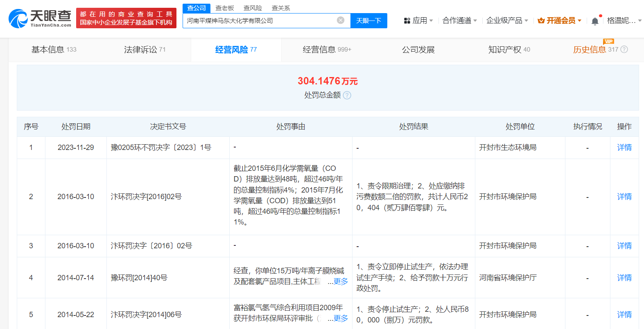Expand the 应用 dropdown arrow
The height and width of the screenshot is (329, 644).
[431, 21]
